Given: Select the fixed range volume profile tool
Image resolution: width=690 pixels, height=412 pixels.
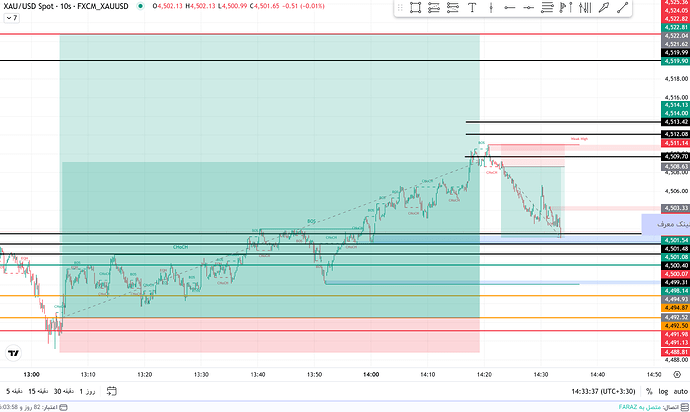Looking at the screenshot, I should (x=566, y=7).
